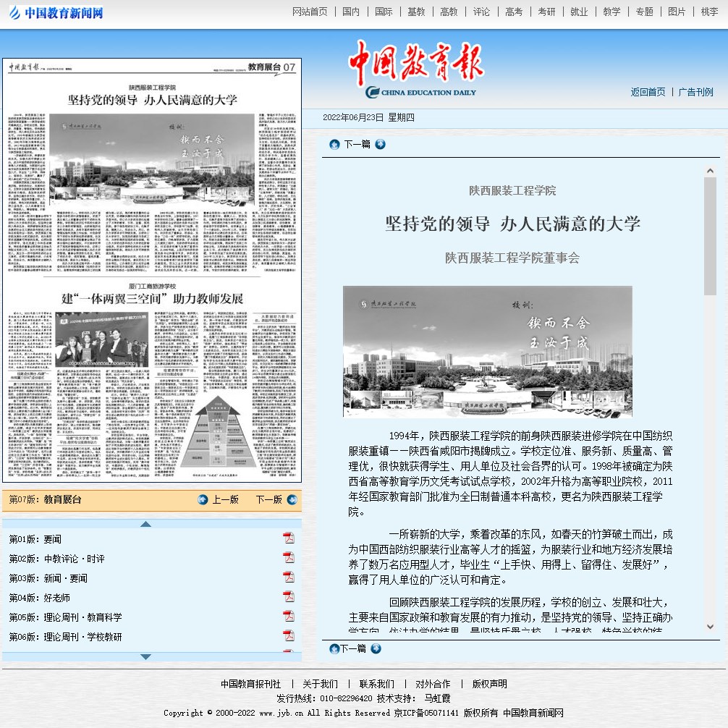Click the newspaper page 07 layout preview

tap(152, 271)
